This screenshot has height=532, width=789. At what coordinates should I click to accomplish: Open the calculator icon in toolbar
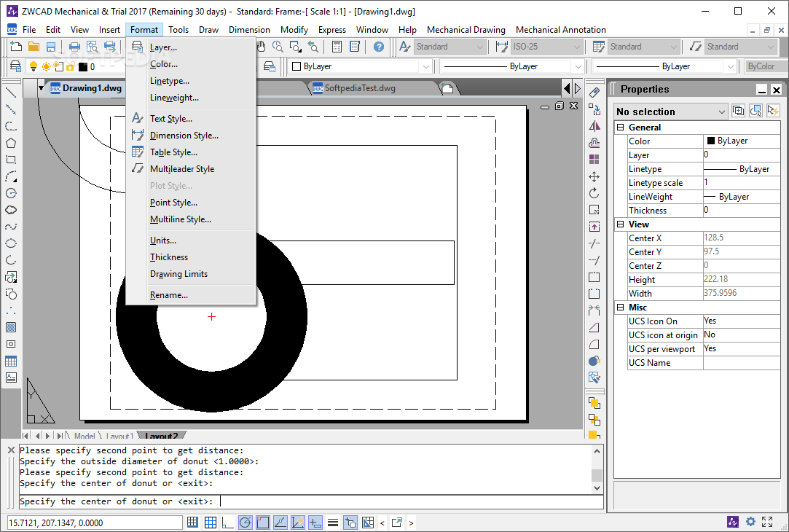point(337,47)
